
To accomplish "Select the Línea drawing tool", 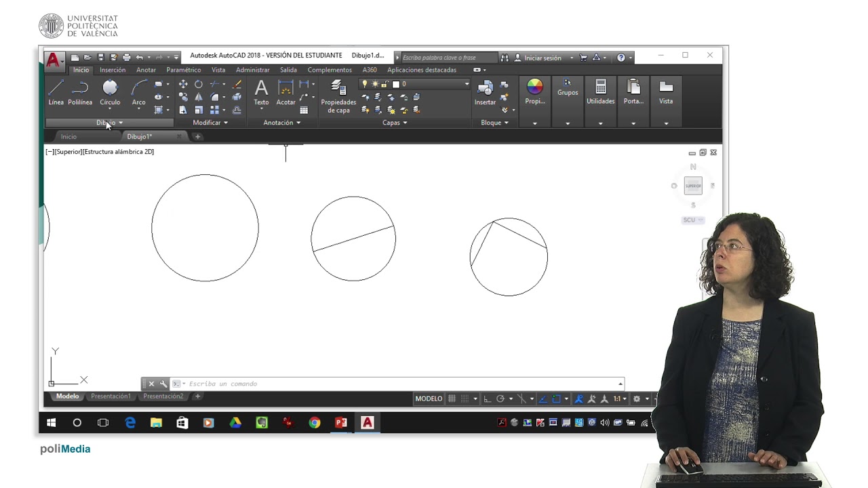I will (56, 93).
